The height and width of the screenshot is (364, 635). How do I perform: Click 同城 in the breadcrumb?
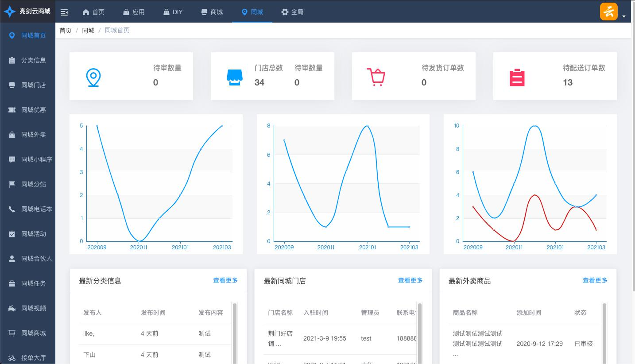tap(88, 31)
